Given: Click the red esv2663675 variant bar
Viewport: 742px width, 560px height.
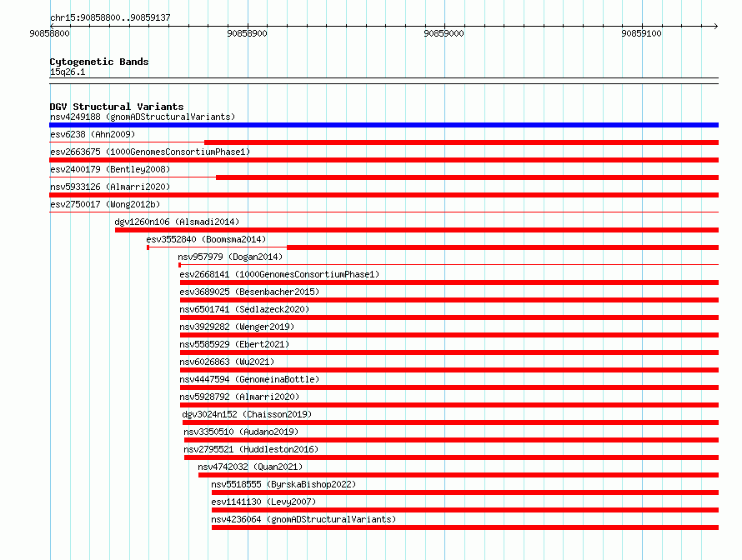Looking at the screenshot, I should (384, 160).
